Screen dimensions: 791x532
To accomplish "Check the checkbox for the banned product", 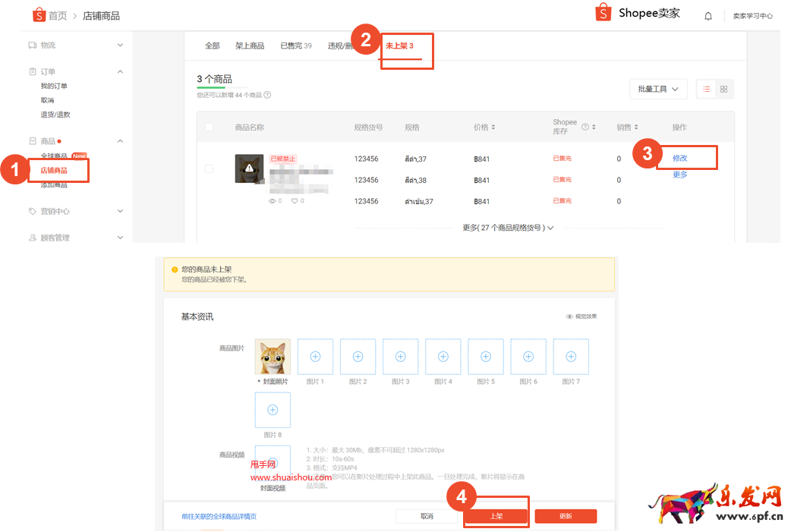I will (209, 170).
